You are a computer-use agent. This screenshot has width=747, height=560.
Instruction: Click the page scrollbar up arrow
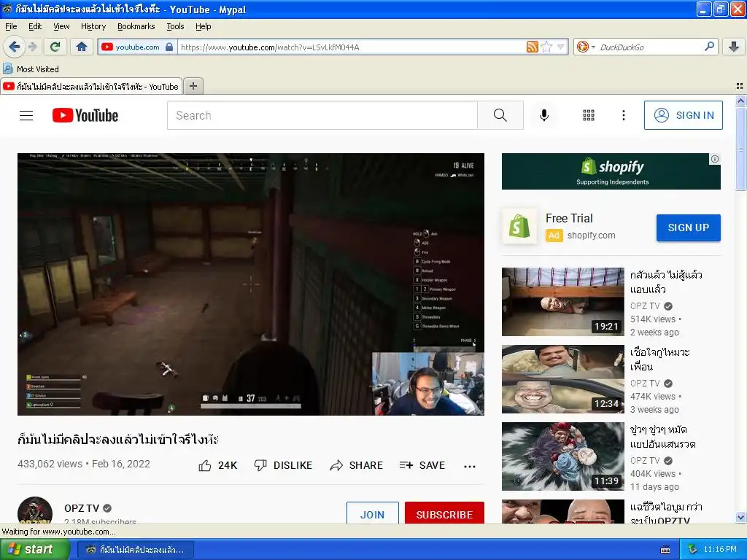(740, 101)
